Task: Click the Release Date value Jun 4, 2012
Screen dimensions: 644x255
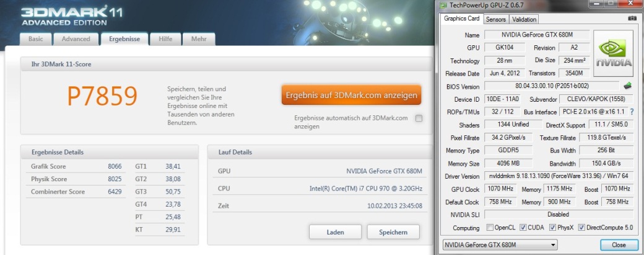Action: click(504, 73)
